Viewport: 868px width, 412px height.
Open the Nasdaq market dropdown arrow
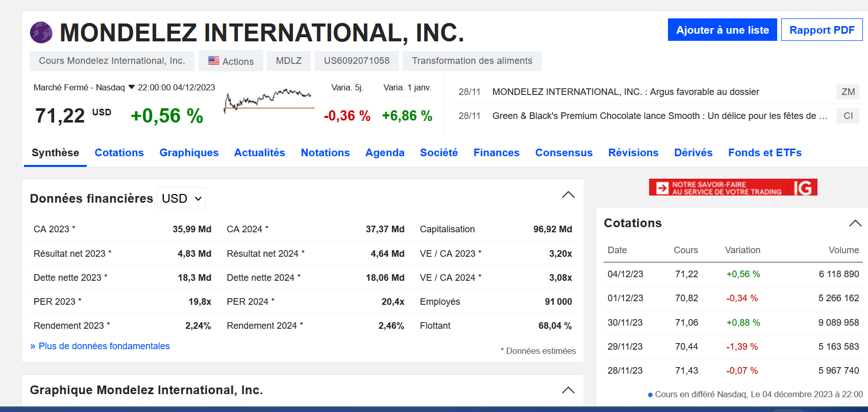pos(132,87)
